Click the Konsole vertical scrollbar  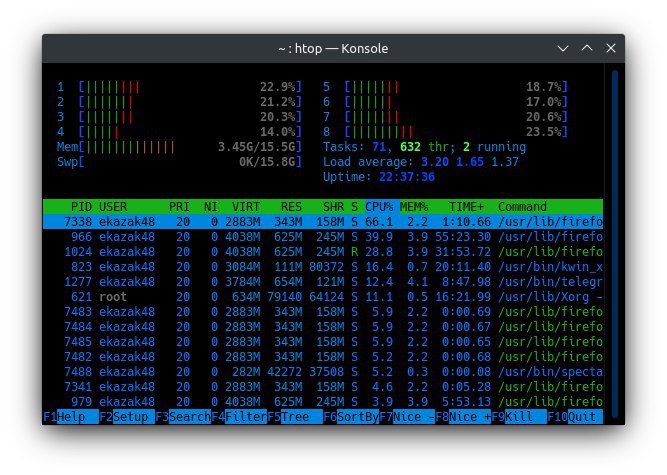pos(615,244)
